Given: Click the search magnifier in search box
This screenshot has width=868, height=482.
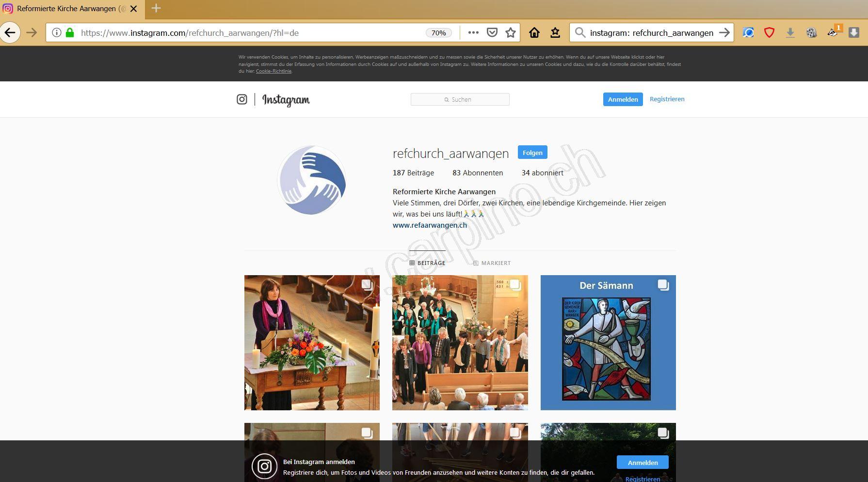Looking at the screenshot, I should click(x=580, y=32).
